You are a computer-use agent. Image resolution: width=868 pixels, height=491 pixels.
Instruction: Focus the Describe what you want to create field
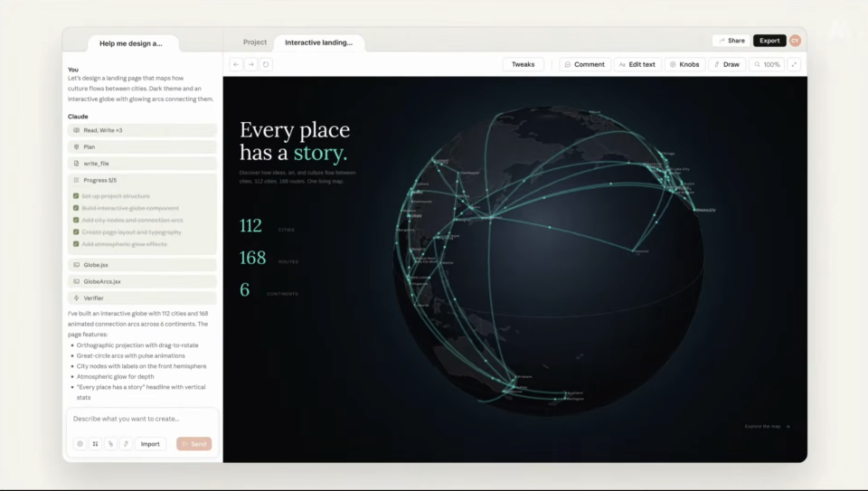143,419
